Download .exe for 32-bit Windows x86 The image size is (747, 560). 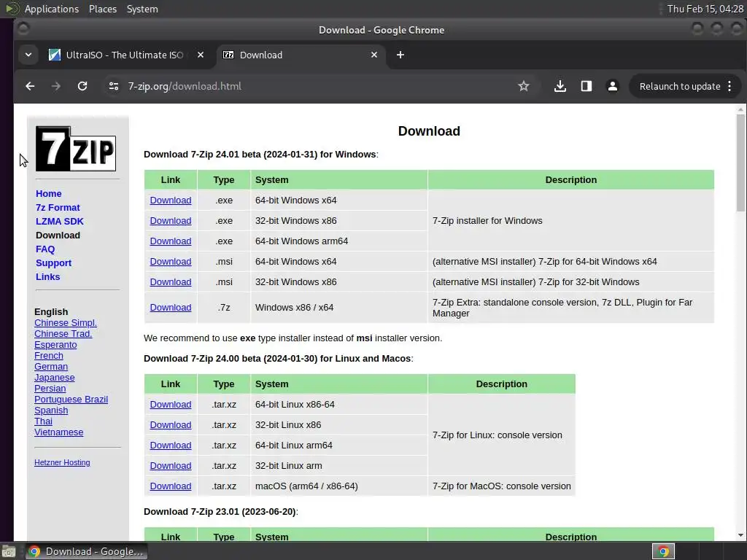click(171, 220)
